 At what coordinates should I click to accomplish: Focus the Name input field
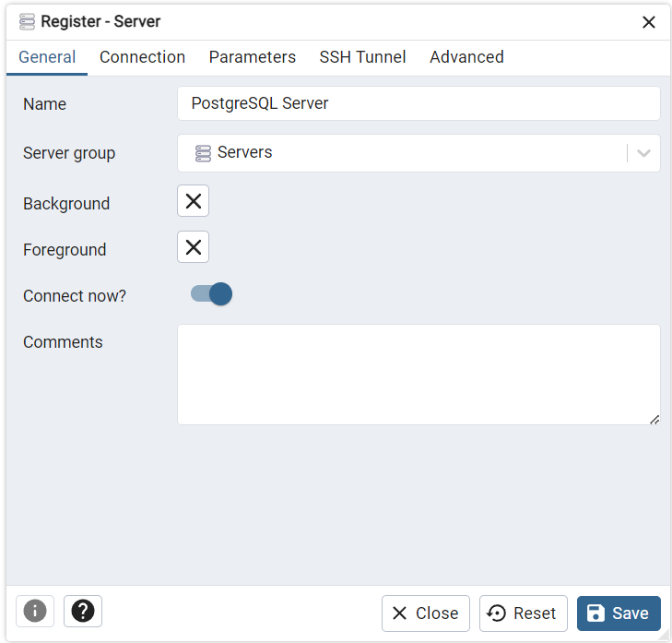[419, 103]
